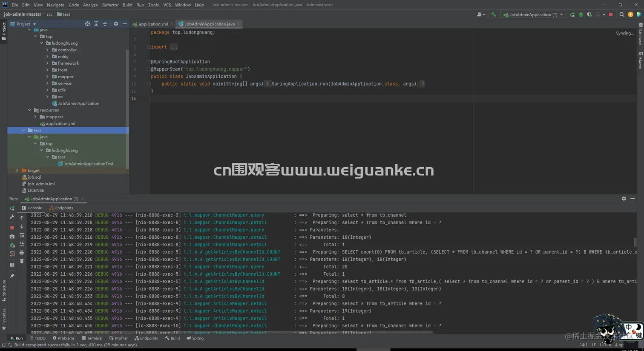644x351 pixels.
Task: Build project with hammer icon
Action: [x=493, y=14]
